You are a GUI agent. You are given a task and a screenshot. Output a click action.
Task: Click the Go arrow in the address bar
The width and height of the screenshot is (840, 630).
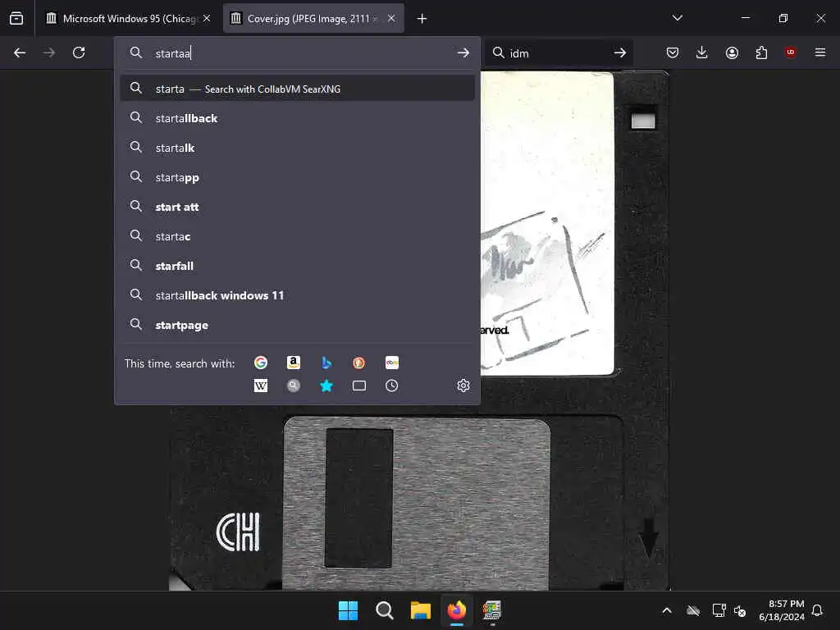point(463,53)
